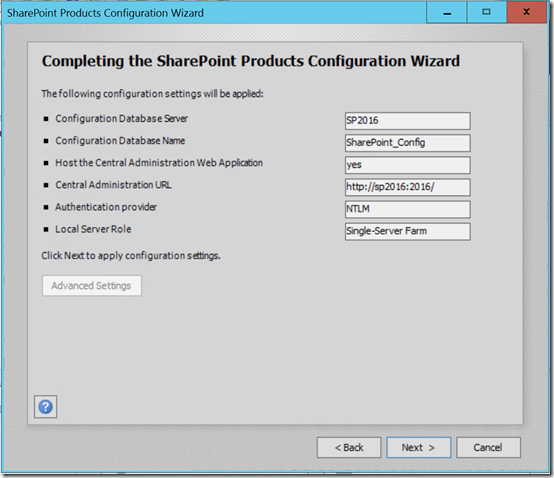Click 'Click Next to apply configuration settings.' text

(131, 255)
